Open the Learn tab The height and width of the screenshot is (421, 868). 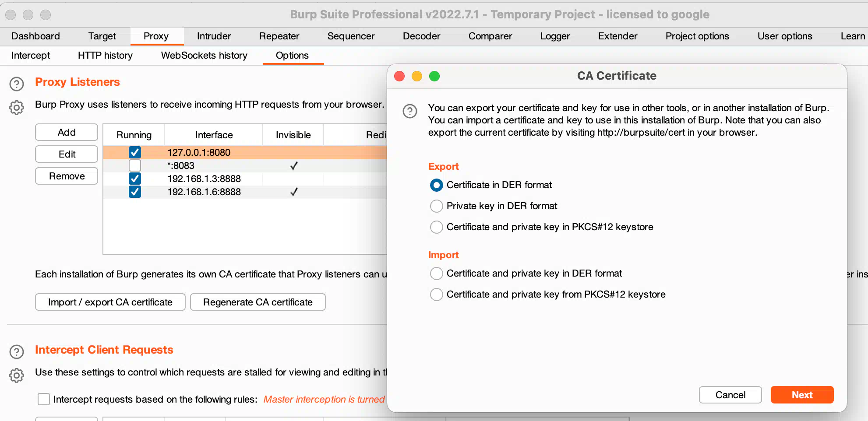[852, 36]
